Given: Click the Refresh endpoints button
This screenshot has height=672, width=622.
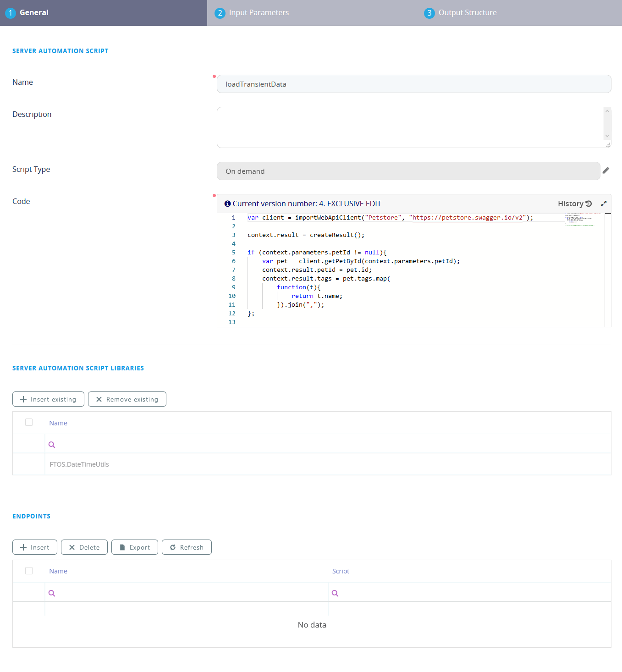Looking at the screenshot, I should 187,547.
